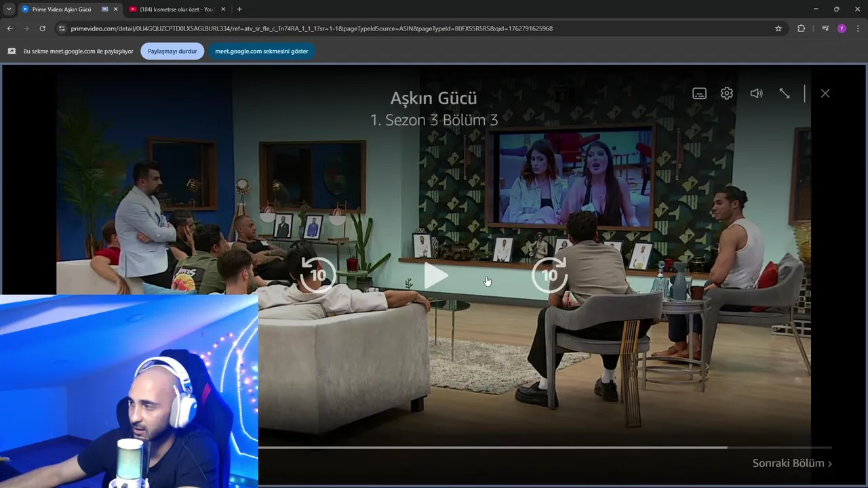Reload the current page
Viewport: 868px width, 488px height.
(x=42, y=28)
